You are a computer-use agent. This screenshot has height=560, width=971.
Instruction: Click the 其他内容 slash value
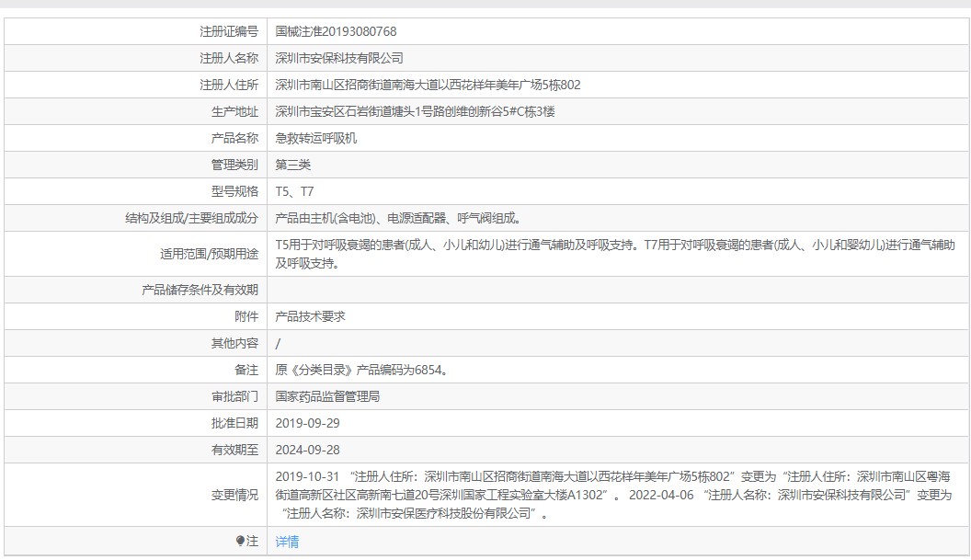click(278, 343)
